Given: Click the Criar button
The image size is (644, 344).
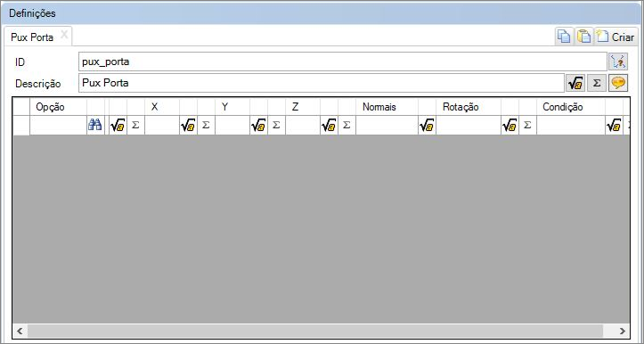Looking at the screenshot, I should [x=616, y=37].
